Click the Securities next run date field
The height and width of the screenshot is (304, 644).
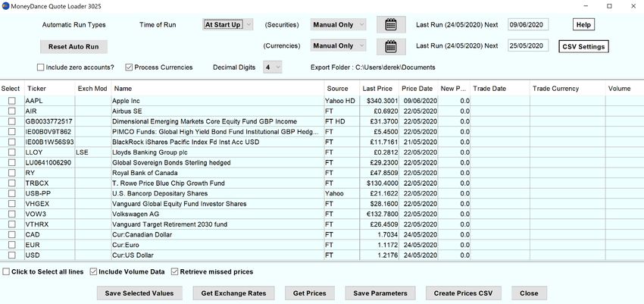coord(528,25)
